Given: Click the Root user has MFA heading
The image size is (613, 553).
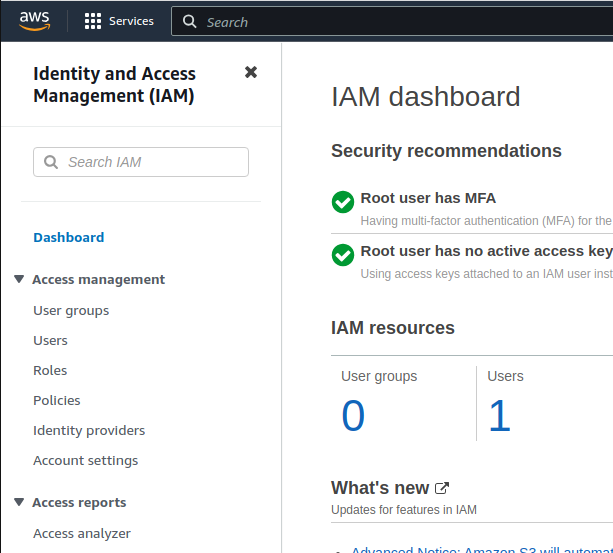Looking at the screenshot, I should click(428, 198).
